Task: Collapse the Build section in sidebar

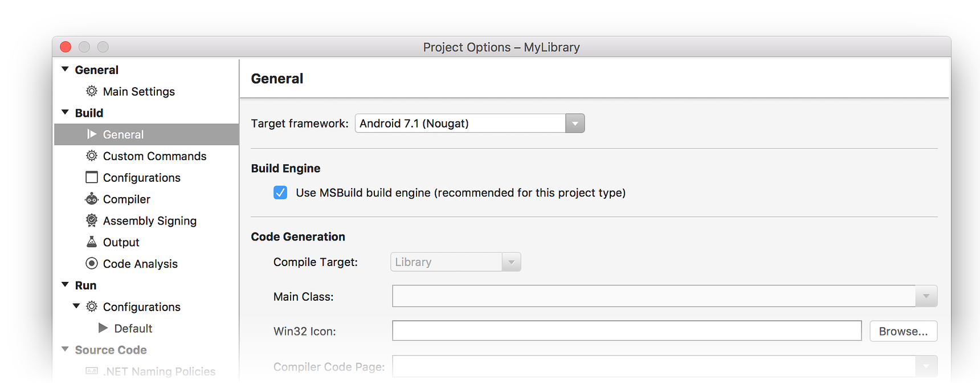Action: coord(65,113)
